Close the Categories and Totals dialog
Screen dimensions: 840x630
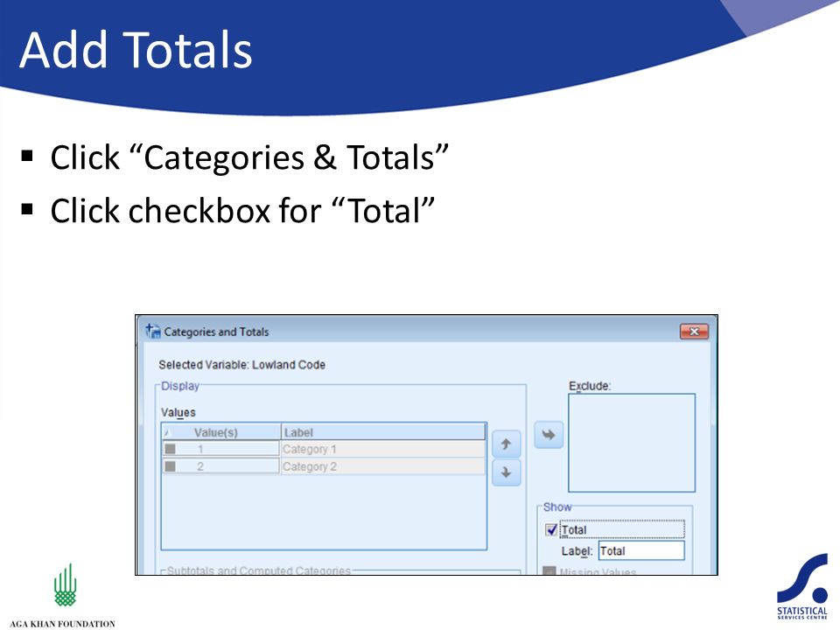click(694, 332)
